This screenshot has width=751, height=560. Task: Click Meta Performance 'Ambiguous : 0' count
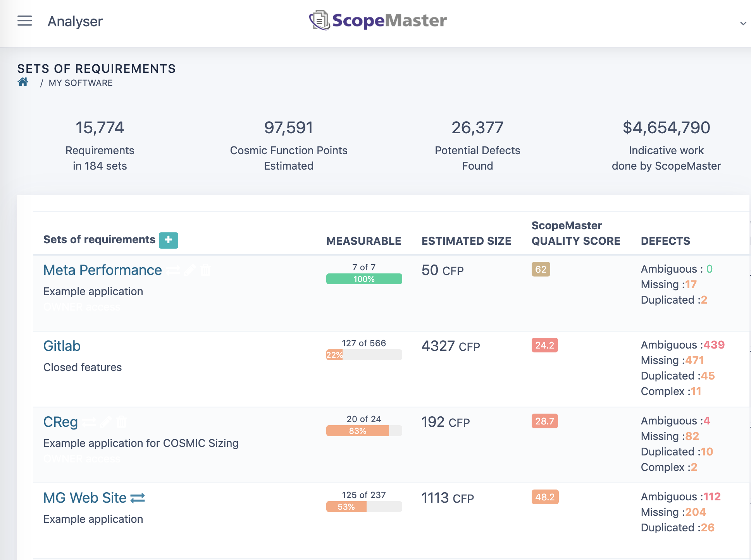click(x=677, y=269)
